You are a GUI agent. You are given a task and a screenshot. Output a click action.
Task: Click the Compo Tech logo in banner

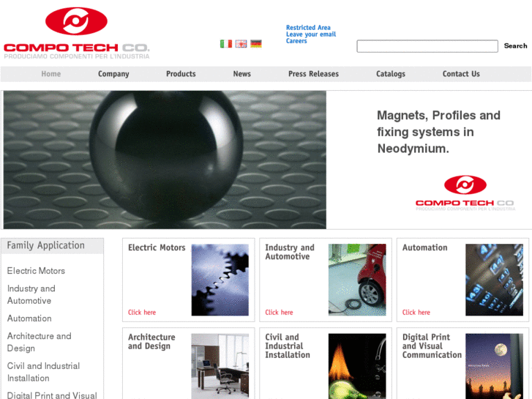(x=465, y=193)
